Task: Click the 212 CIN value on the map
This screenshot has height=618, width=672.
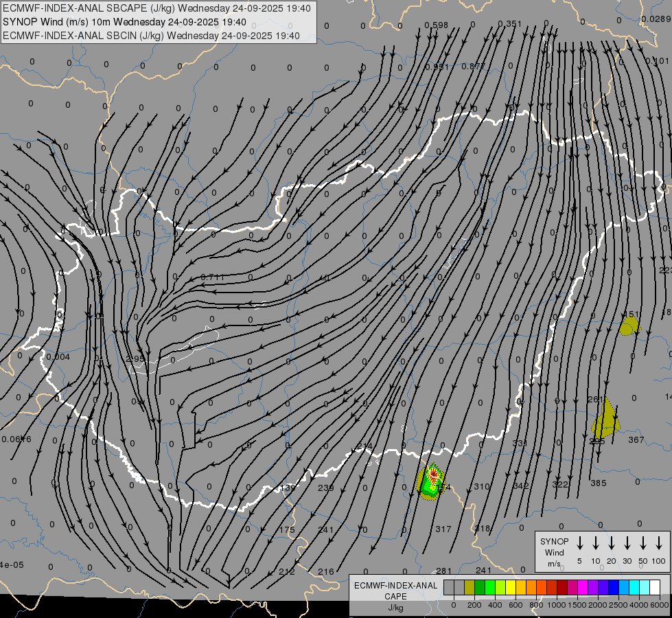Action: pos(287,572)
